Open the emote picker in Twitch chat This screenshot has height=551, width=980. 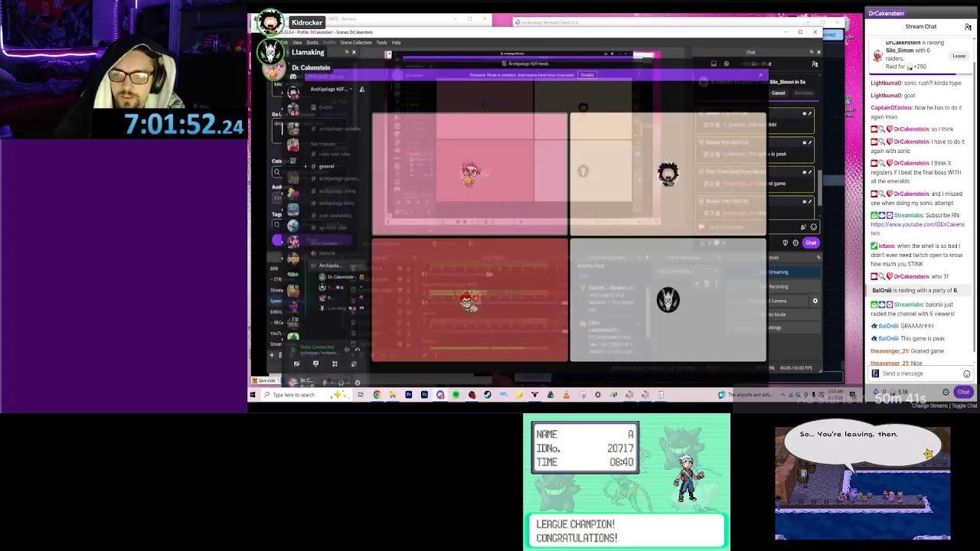(x=966, y=374)
